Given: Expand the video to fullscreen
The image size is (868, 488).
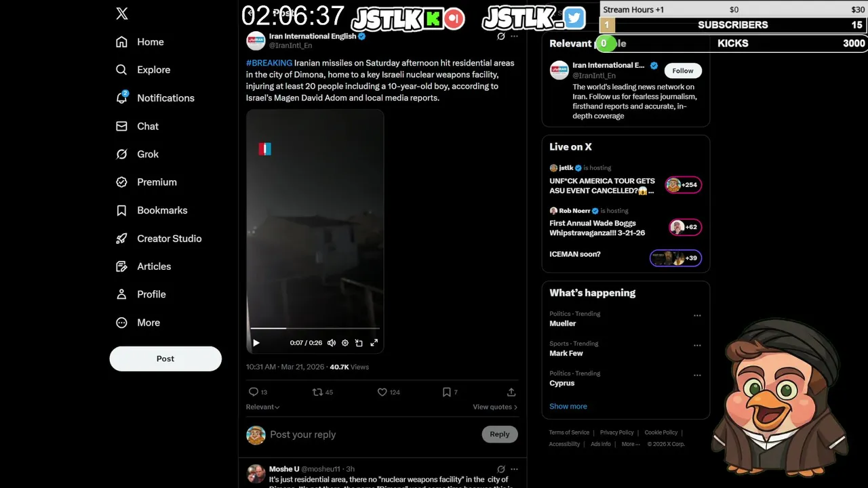Looking at the screenshot, I should pos(374,343).
